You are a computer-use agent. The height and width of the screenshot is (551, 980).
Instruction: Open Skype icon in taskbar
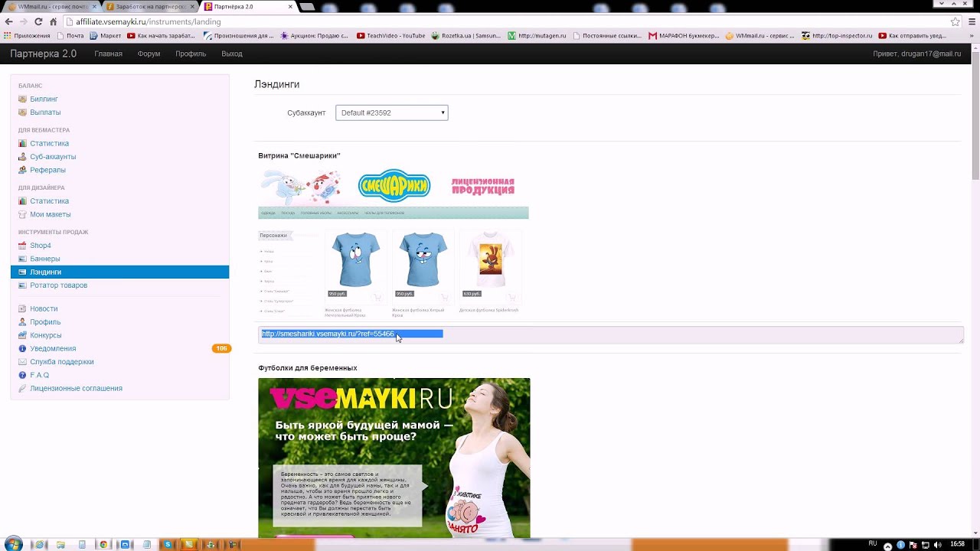pos(168,545)
